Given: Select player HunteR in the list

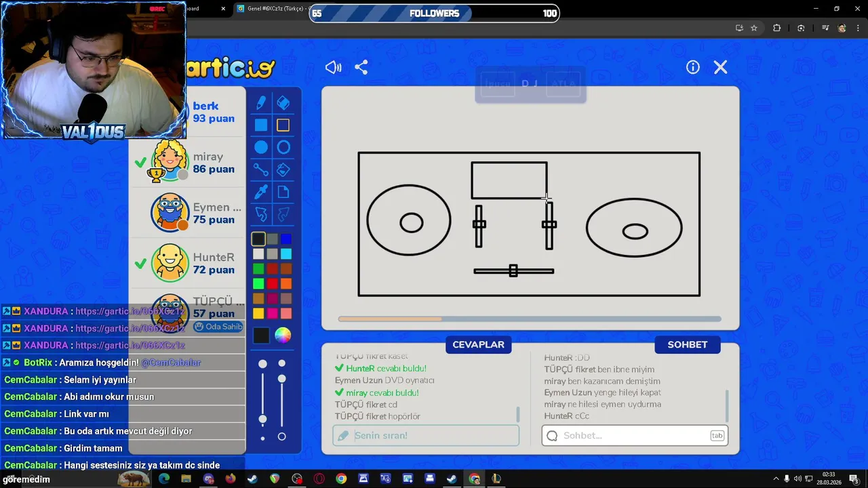Looking at the screenshot, I should click(187, 263).
